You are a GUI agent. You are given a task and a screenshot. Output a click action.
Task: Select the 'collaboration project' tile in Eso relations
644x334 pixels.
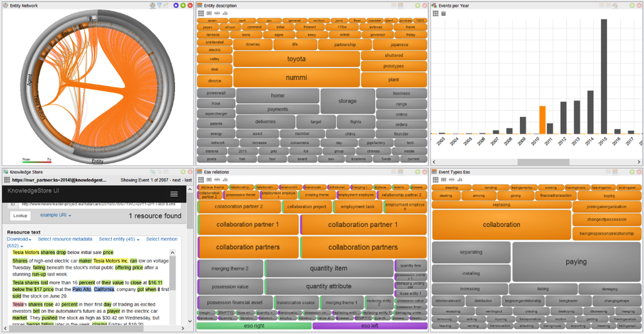coord(306,206)
